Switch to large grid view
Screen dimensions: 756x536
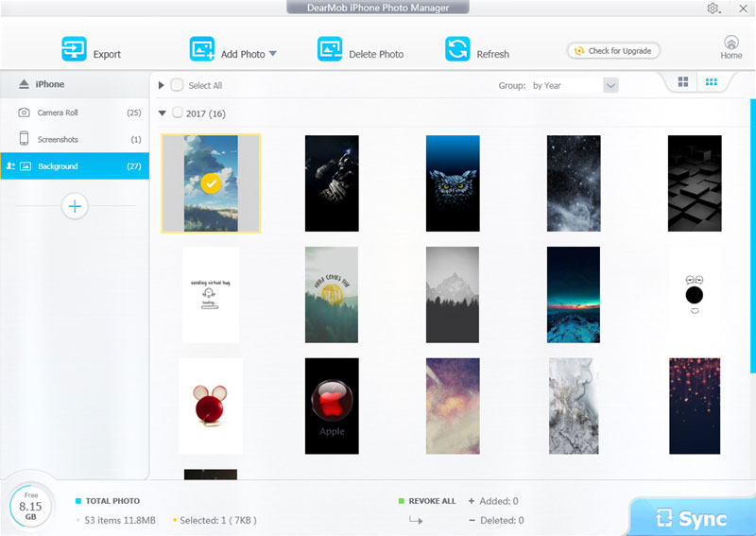tap(683, 83)
